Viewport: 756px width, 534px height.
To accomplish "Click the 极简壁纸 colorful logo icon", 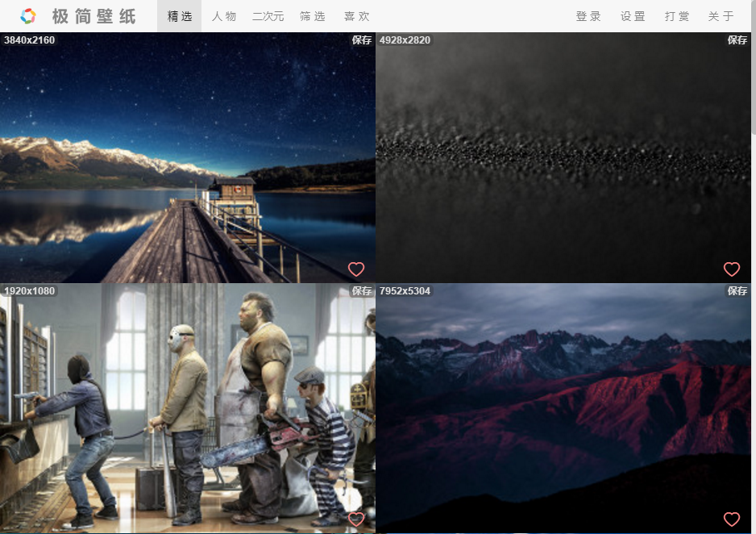I will (28, 16).
